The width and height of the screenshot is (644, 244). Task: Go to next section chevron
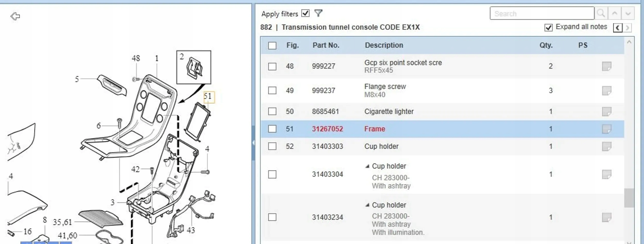pyautogui.click(x=628, y=28)
